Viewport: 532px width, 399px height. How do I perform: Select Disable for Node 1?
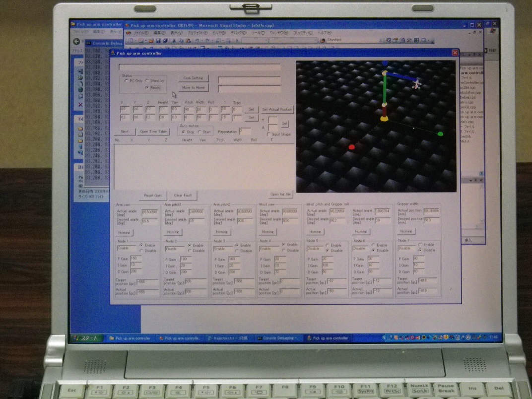141,251
